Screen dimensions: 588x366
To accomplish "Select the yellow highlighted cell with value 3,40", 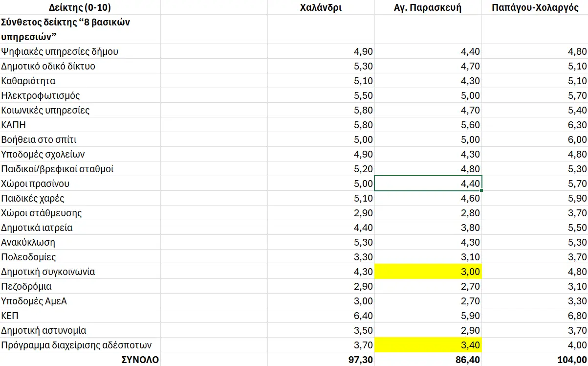I will click(428, 345).
